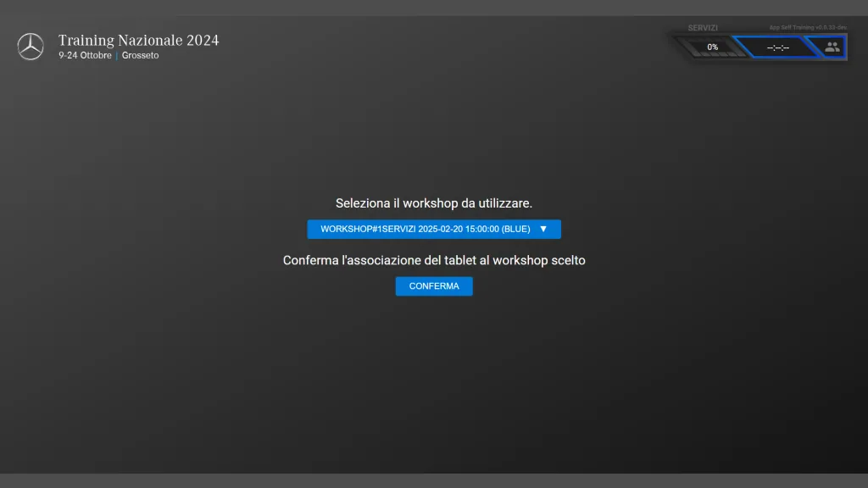Click the 'Grosseto' location text
The image size is (868, 488).
point(140,55)
